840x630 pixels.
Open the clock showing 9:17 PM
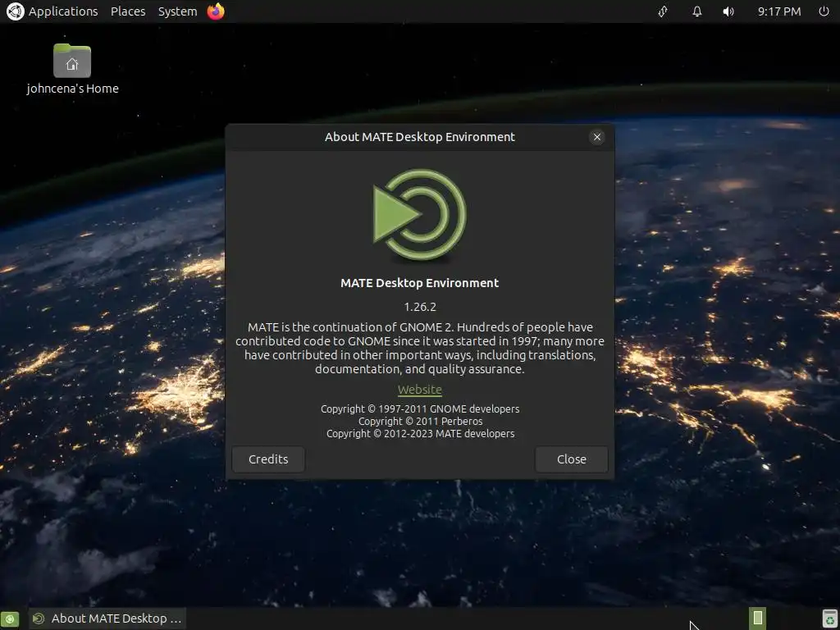pyautogui.click(x=779, y=11)
